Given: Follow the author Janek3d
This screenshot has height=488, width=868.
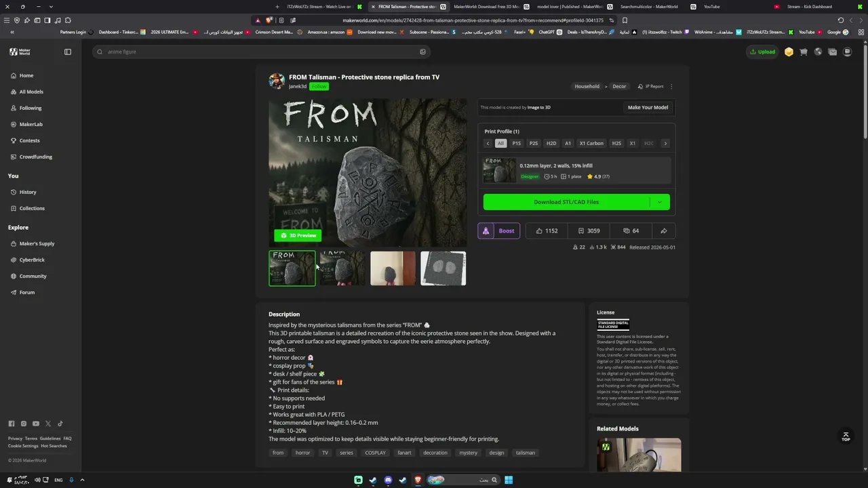Looking at the screenshot, I should [319, 87].
